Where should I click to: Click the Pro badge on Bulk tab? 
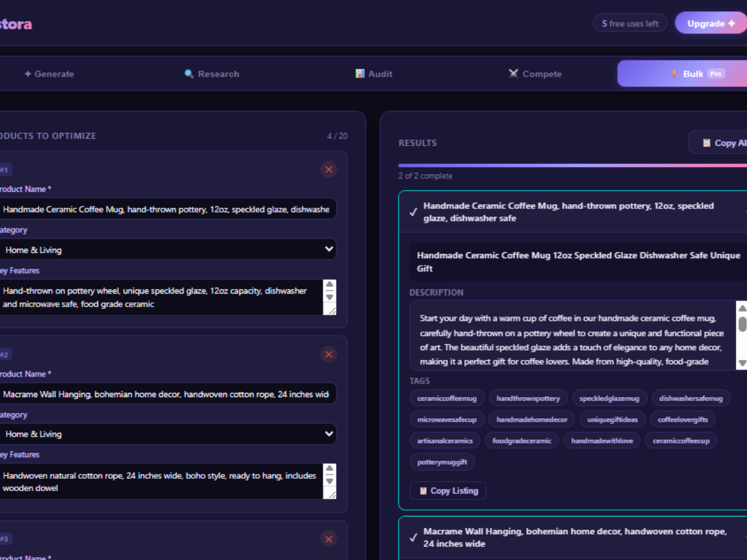click(x=716, y=74)
